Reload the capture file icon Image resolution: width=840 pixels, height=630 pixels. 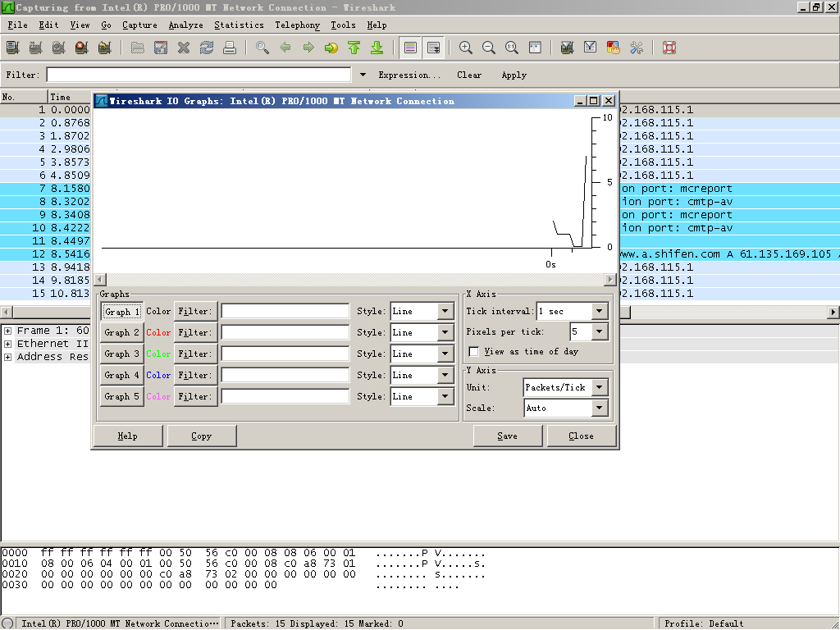coord(207,48)
